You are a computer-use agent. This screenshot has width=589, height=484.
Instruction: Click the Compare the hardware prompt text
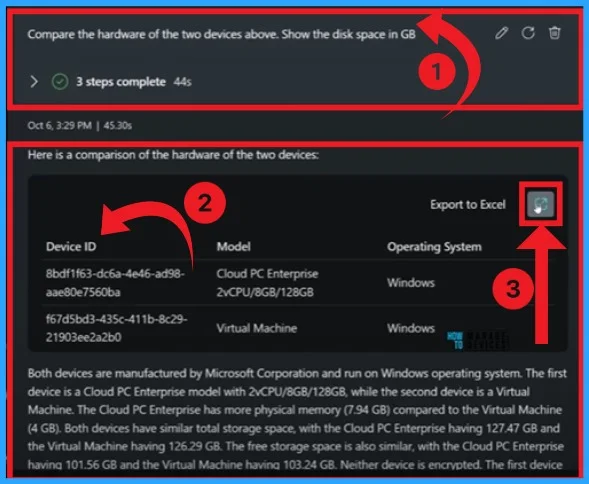(222, 34)
